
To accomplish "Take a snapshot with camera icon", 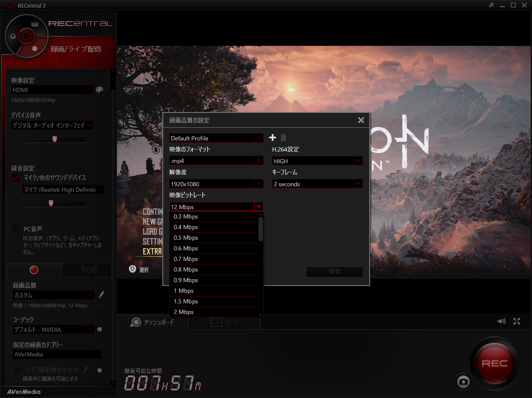I will (464, 382).
